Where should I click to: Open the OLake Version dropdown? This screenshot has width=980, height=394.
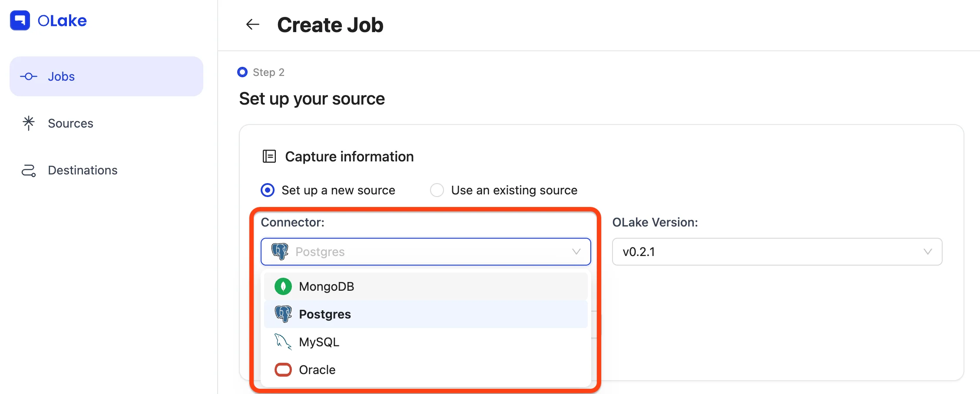[777, 252]
